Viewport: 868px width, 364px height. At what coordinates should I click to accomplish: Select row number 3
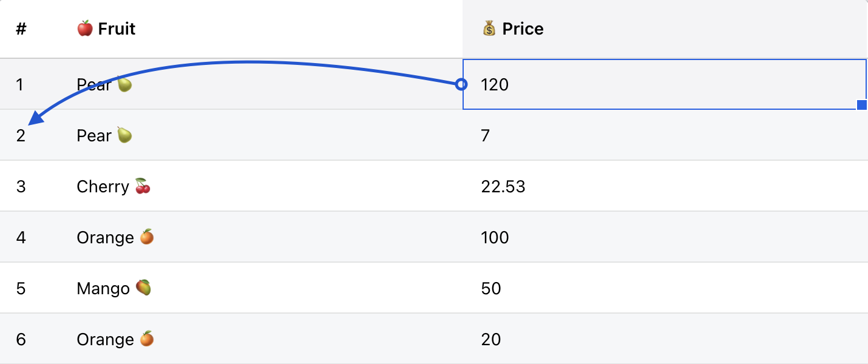point(21,186)
